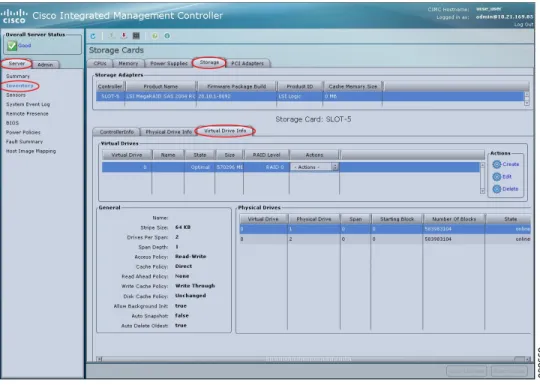Screen dimensions: 540x385
Task: Click the red Power Off Server icon
Action: click(x=124, y=35)
